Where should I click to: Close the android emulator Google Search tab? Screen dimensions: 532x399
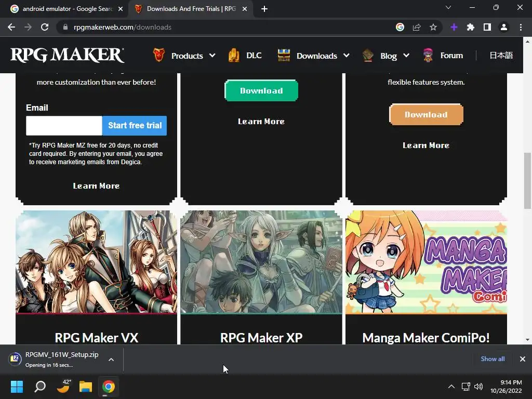pos(121,9)
